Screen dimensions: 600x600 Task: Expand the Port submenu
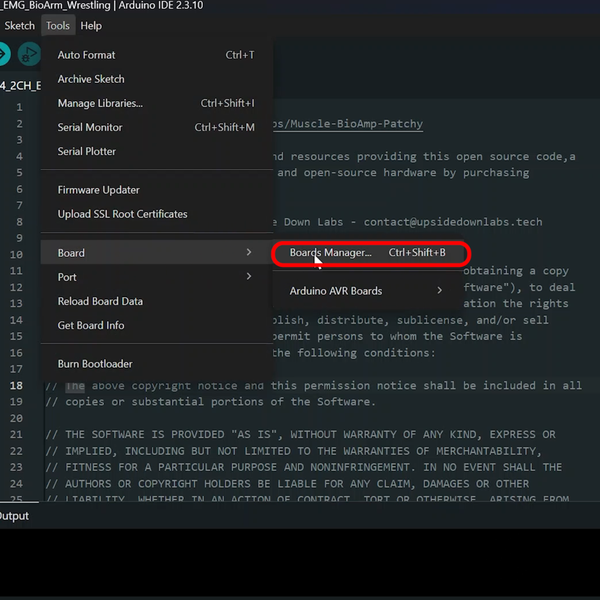click(x=157, y=277)
